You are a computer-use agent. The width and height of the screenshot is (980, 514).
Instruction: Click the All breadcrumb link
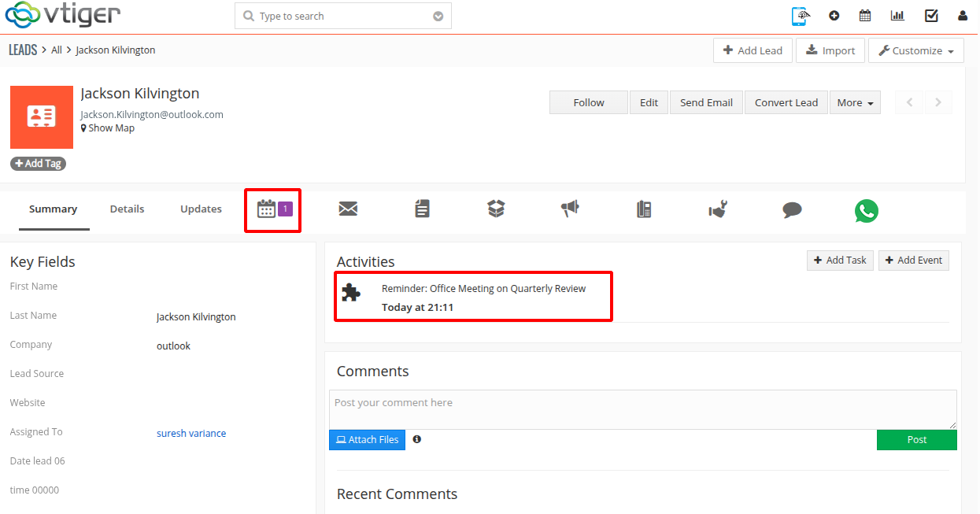[x=57, y=50]
